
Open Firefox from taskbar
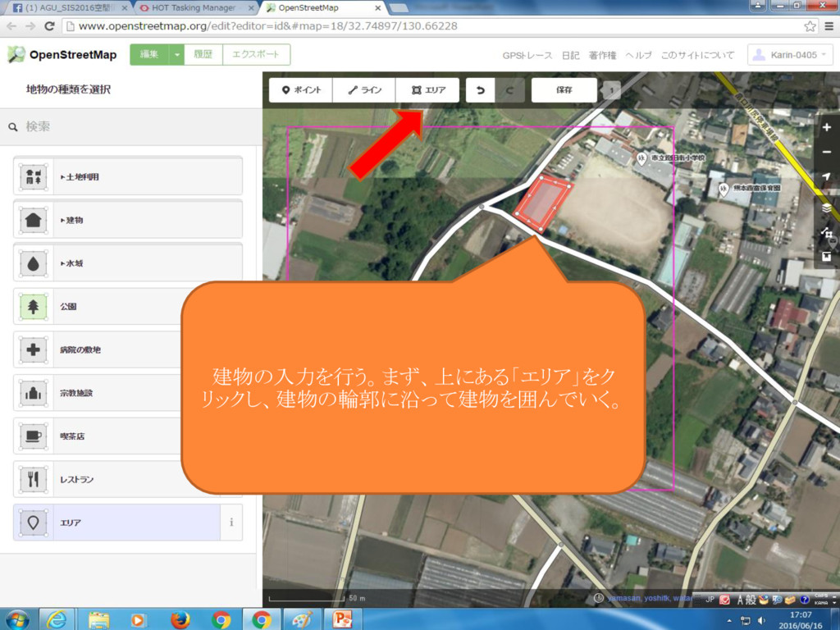click(x=180, y=619)
